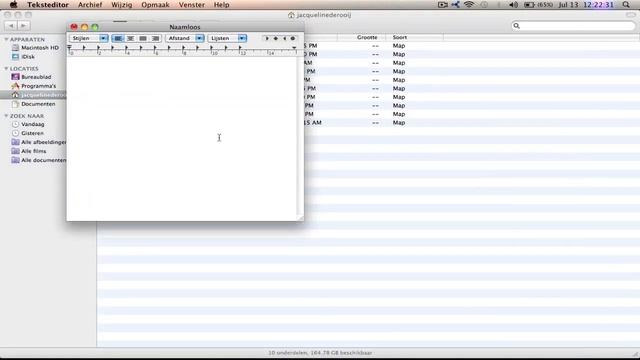
Task: Select the center tab stop diamond icon
Action: click(x=276, y=38)
